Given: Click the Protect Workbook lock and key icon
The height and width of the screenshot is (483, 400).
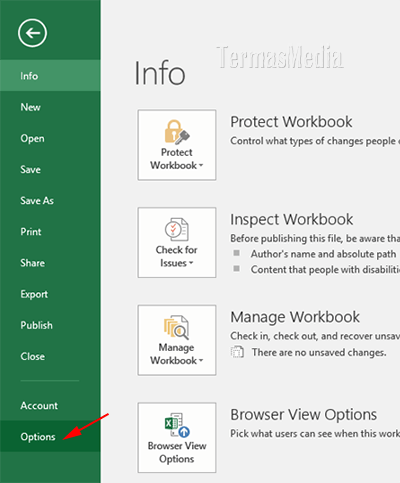Looking at the screenshot, I should coord(177,132).
